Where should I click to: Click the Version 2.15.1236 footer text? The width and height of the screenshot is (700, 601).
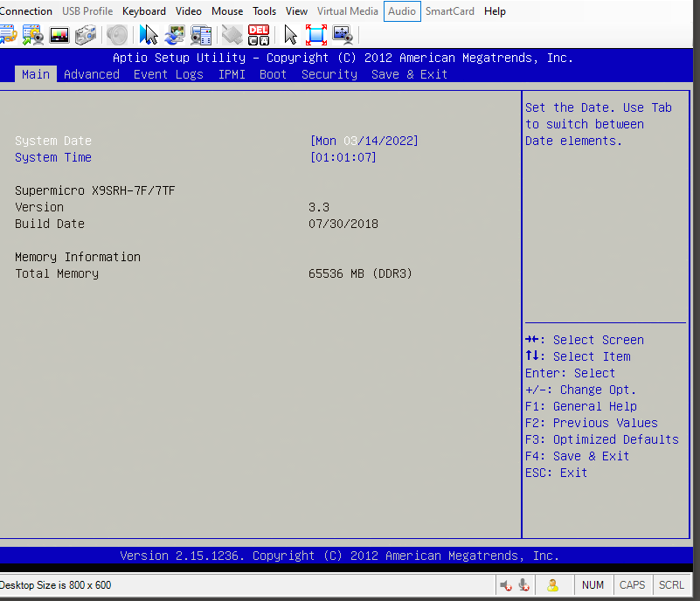click(339, 556)
